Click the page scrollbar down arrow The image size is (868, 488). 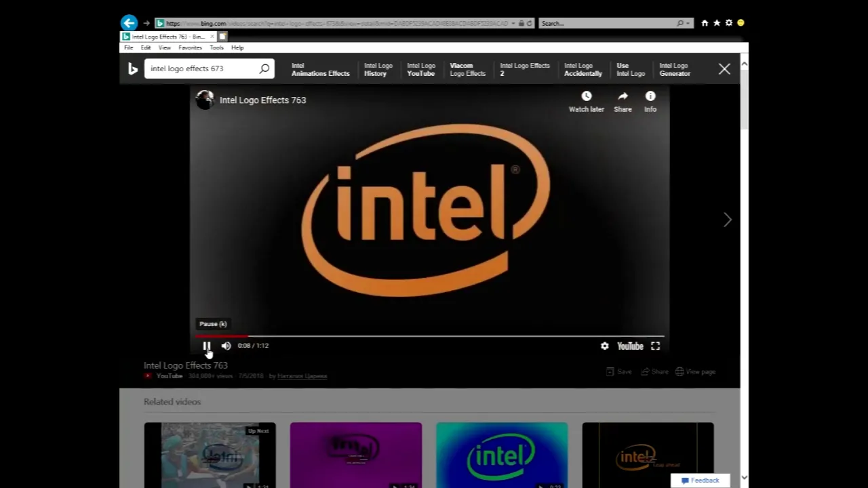(744, 478)
